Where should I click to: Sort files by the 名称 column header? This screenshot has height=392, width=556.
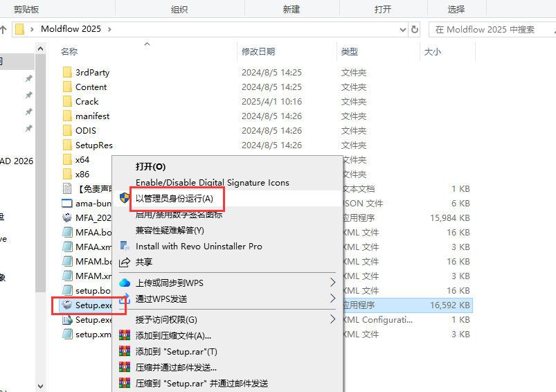click(x=69, y=52)
